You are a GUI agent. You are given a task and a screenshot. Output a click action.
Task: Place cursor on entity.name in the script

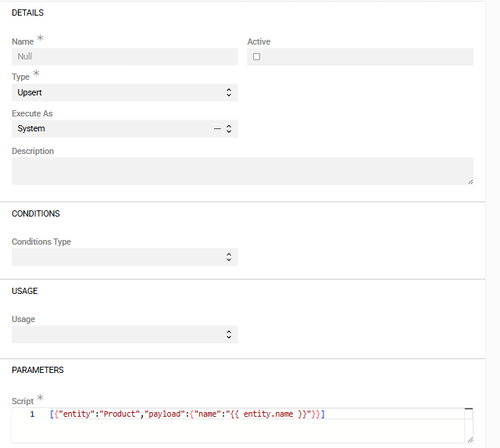[269, 414]
